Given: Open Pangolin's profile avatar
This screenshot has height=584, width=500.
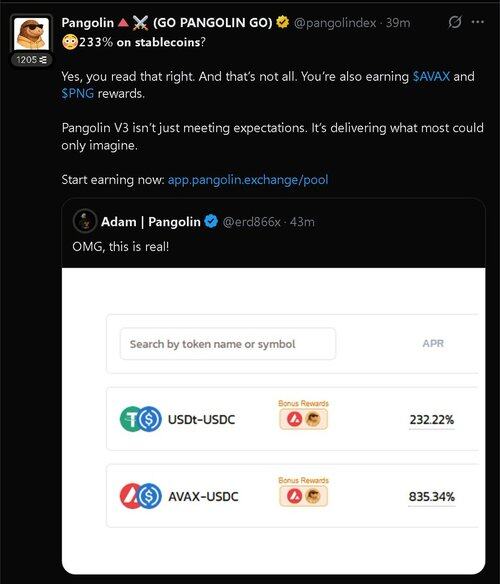Looking at the screenshot, I should [31, 34].
